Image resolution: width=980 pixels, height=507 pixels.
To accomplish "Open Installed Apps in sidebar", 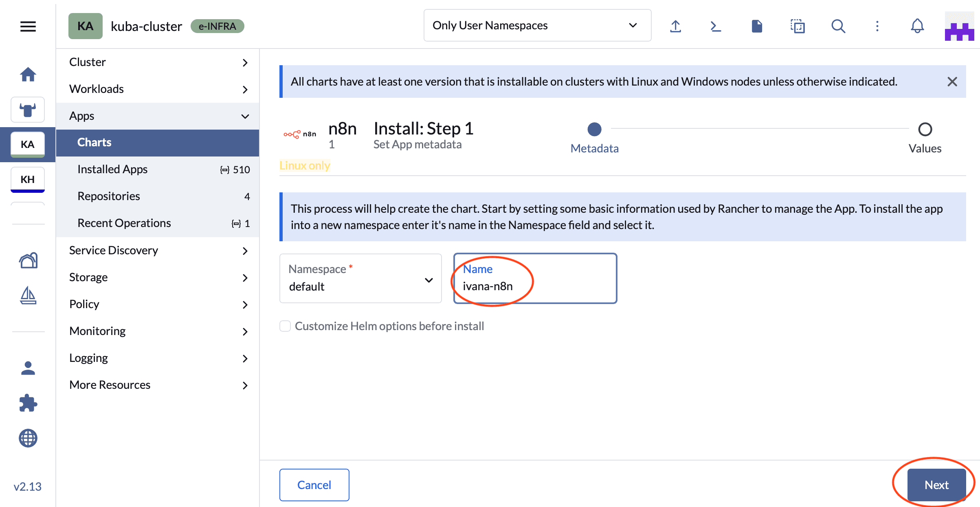I will [112, 169].
